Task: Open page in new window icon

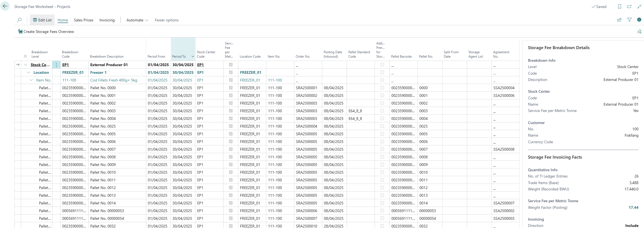Action: pos(629,7)
